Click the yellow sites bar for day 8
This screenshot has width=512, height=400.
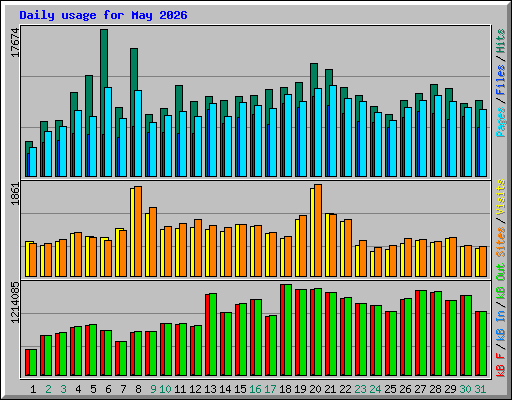coord(132,232)
